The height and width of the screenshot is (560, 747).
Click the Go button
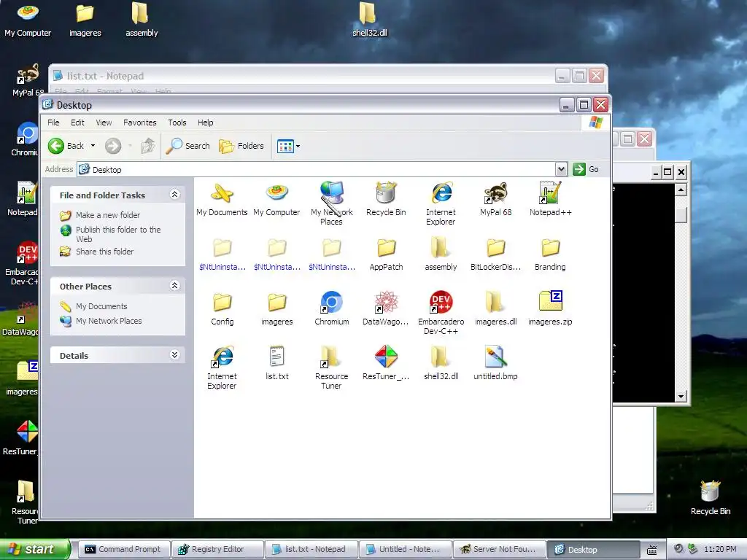point(586,169)
